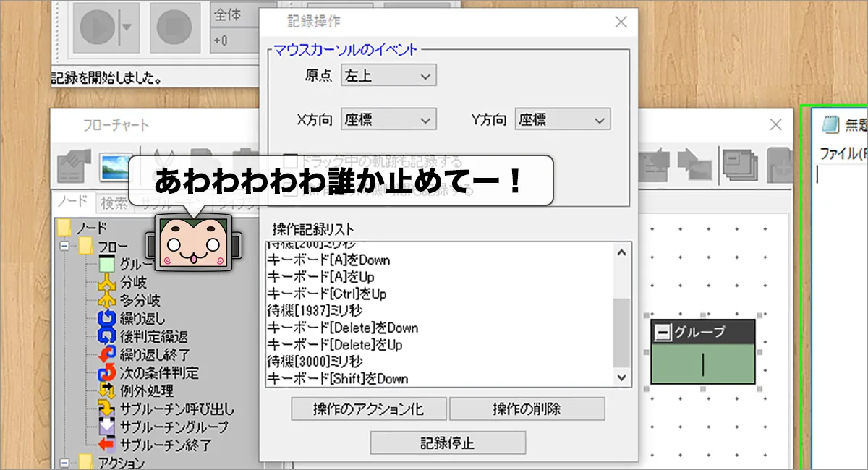Switch to the 検索 tab

click(x=113, y=203)
